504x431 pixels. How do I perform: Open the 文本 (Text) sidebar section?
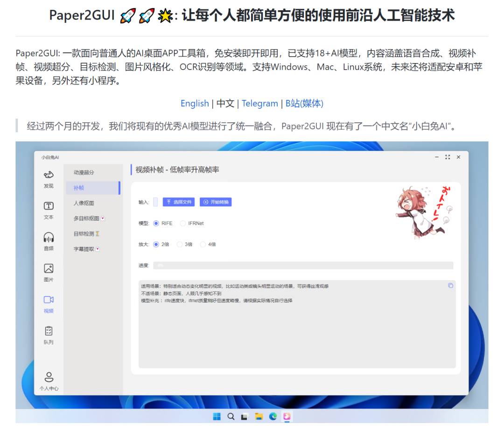pyautogui.click(x=49, y=210)
